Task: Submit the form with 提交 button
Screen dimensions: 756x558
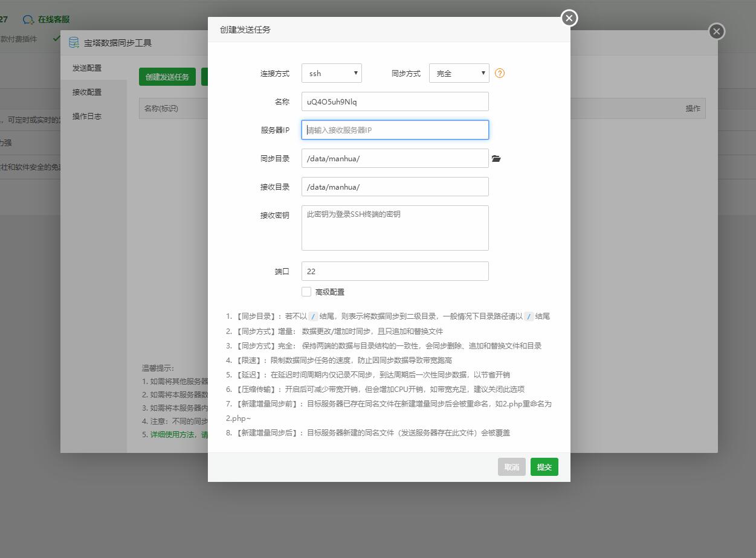Action: (544, 467)
